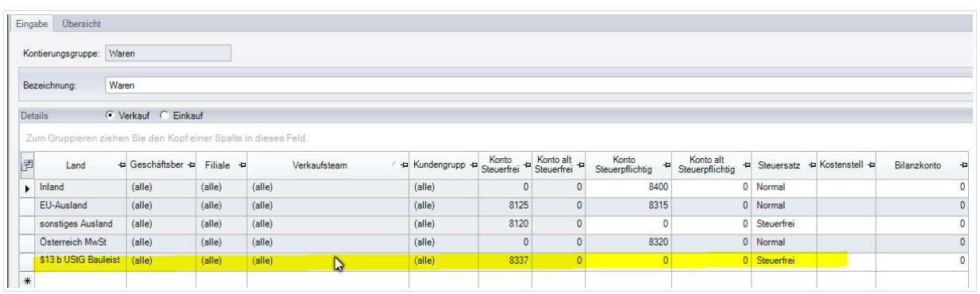Click the 8320 Konto Steuerpflichtig value
Image resolution: width=980 pixels, height=294 pixels.
click(628, 242)
